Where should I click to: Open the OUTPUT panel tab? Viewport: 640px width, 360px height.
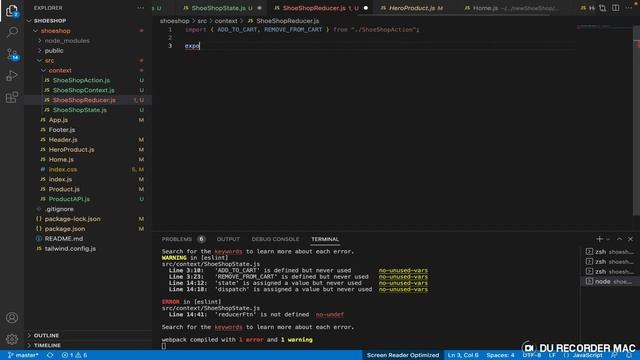pos(228,239)
